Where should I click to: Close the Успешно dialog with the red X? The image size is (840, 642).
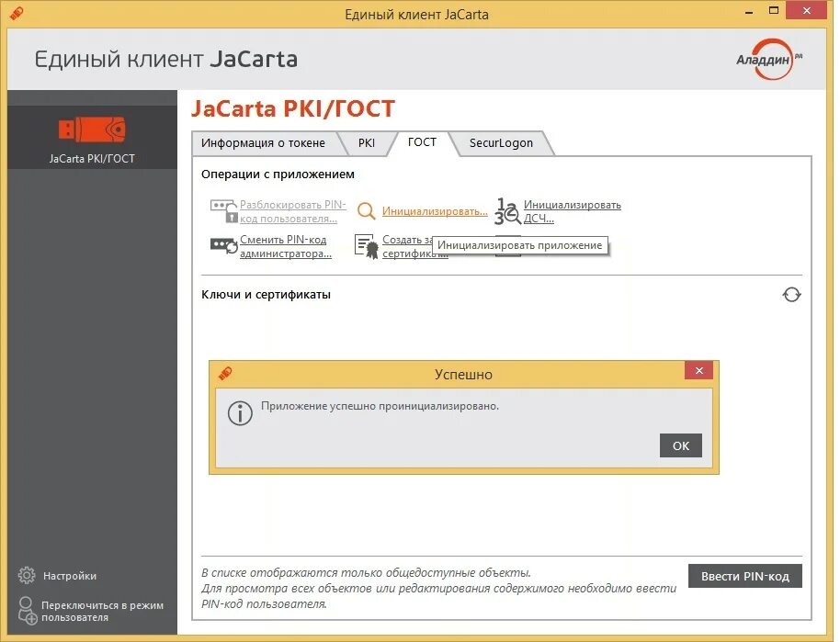pos(698,370)
